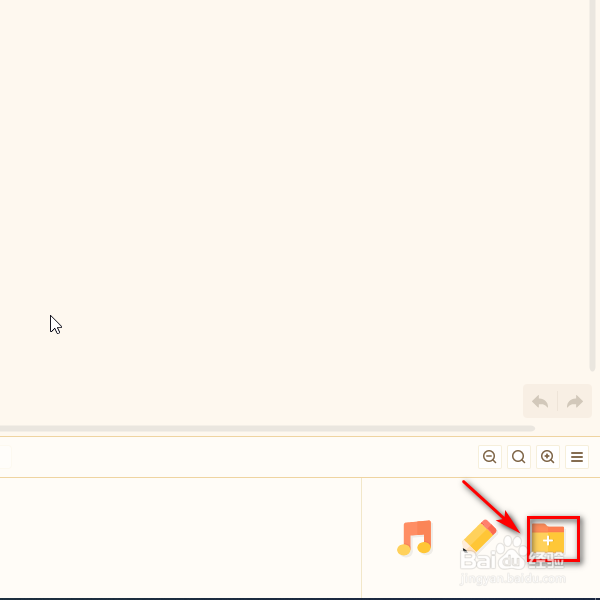Click the horizontal scrollbar below the canvas
The width and height of the screenshot is (600, 600).
coord(267,428)
